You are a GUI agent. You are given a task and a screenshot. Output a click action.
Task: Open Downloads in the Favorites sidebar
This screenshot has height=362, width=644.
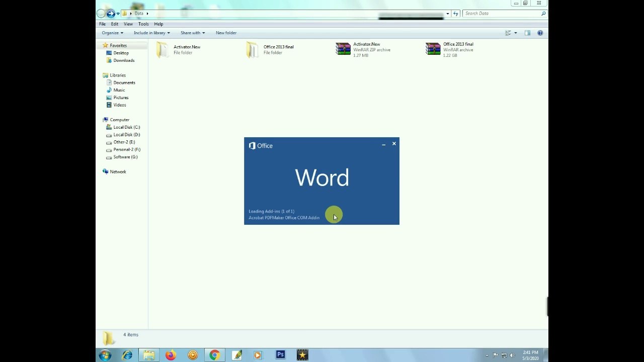120,60
